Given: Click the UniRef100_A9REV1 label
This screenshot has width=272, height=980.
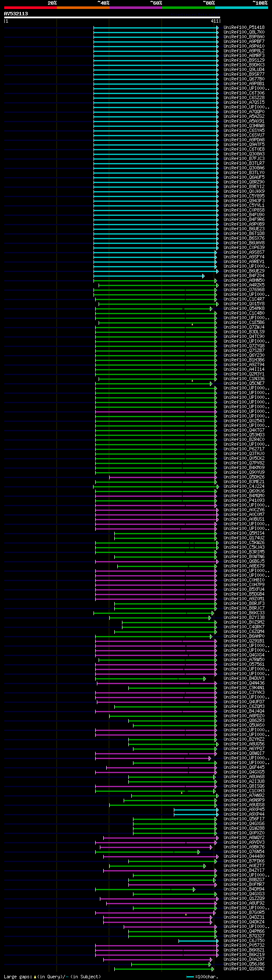Looking at the screenshot, I should [x=244, y=262].
